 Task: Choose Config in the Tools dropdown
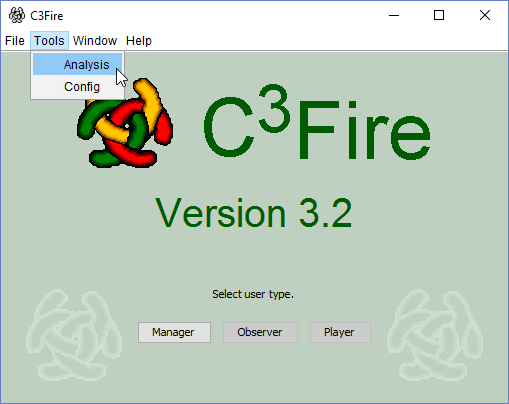(x=77, y=87)
